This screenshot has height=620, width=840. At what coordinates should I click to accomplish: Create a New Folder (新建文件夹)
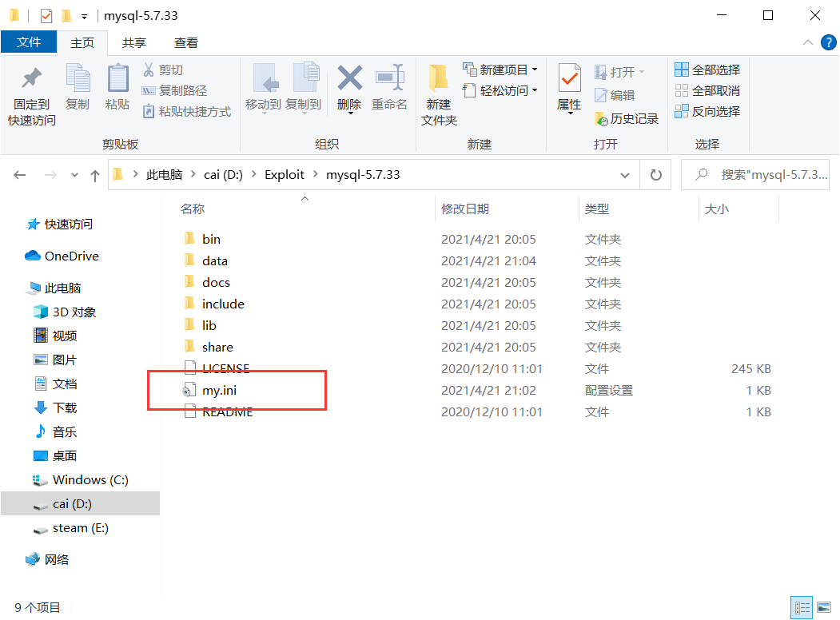pos(439,95)
